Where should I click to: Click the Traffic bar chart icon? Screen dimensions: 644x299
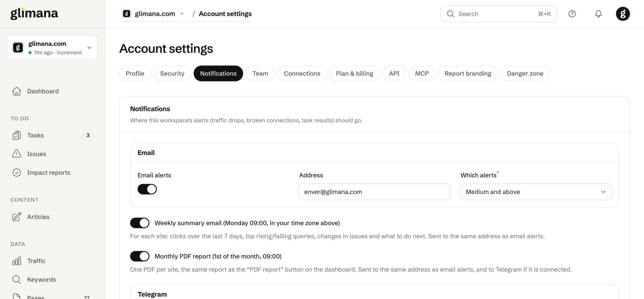point(17,261)
